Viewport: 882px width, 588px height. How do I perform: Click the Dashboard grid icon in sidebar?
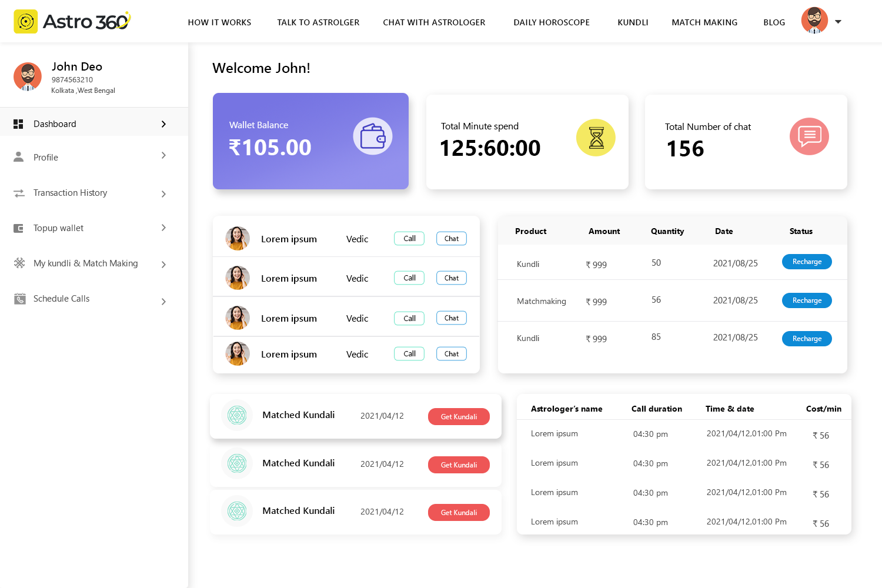[18, 124]
